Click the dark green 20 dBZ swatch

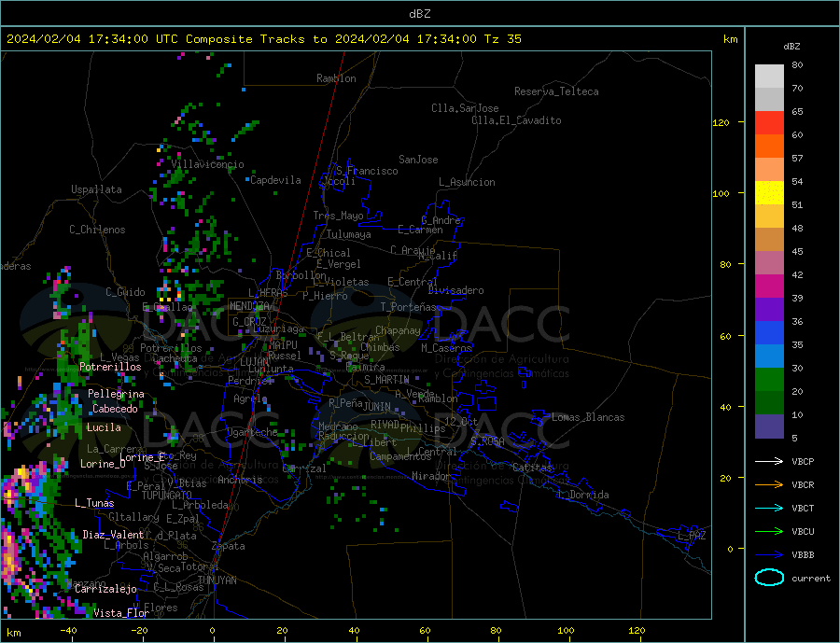(769, 402)
